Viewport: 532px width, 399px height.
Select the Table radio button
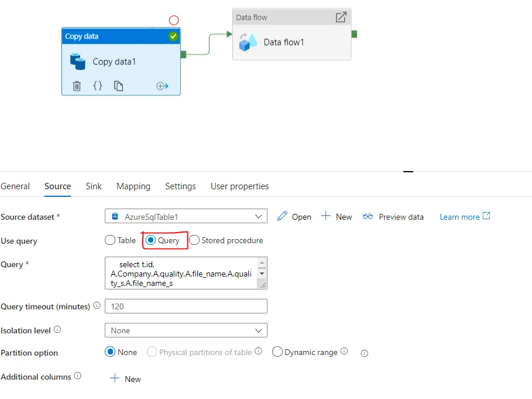[x=110, y=240]
